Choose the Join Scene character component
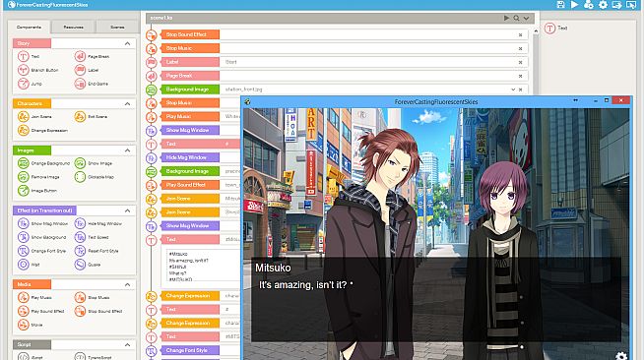The width and height of the screenshot is (644, 360). pos(34,116)
